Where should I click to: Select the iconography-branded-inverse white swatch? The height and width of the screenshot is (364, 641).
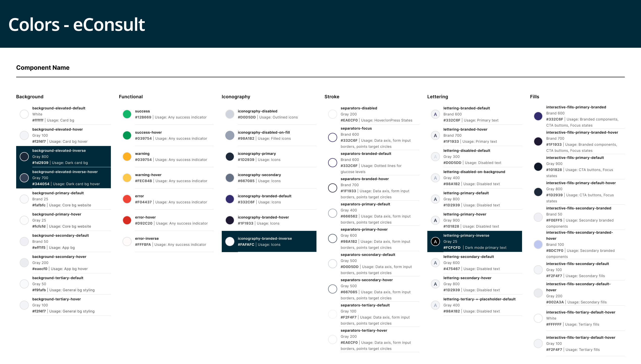point(230,241)
